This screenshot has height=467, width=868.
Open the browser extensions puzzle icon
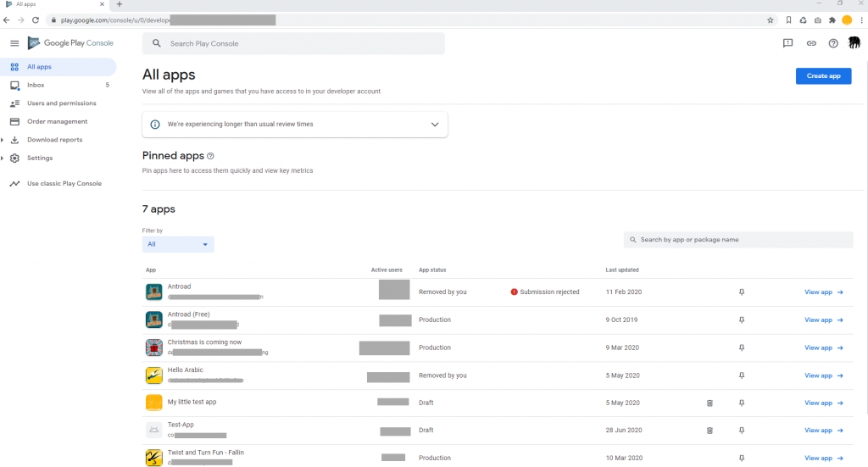pos(832,20)
